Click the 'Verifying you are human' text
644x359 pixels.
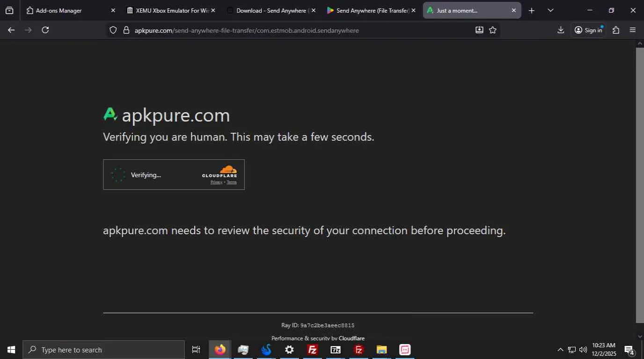click(x=239, y=137)
